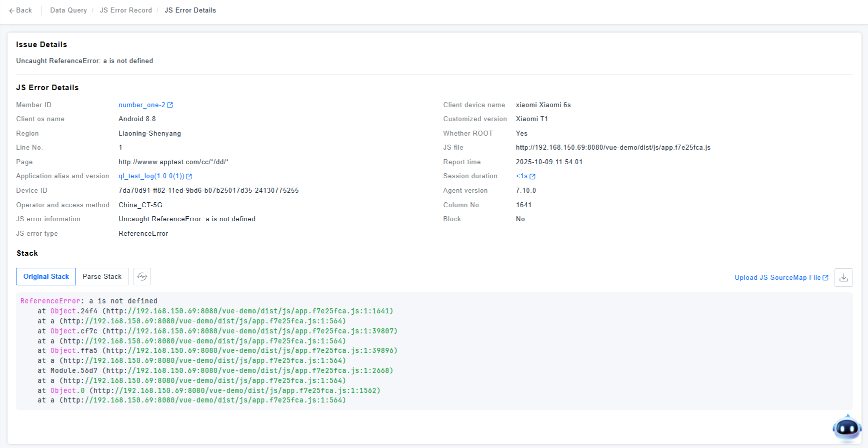
Task: Navigate to JS Error Record breadcrumb
Action: (126, 11)
